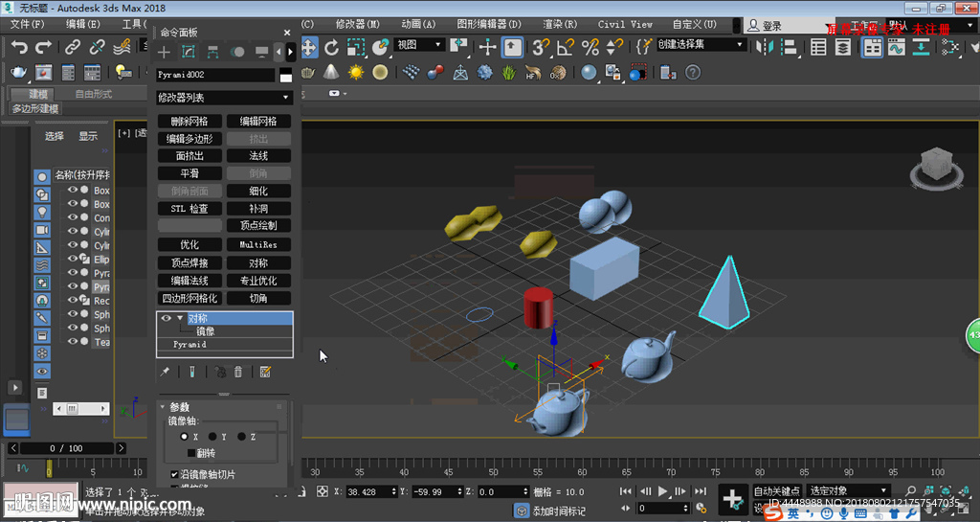The height and width of the screenshot is (522, 980).
Task: Open the Civil View menu
Action: (625, 24)
